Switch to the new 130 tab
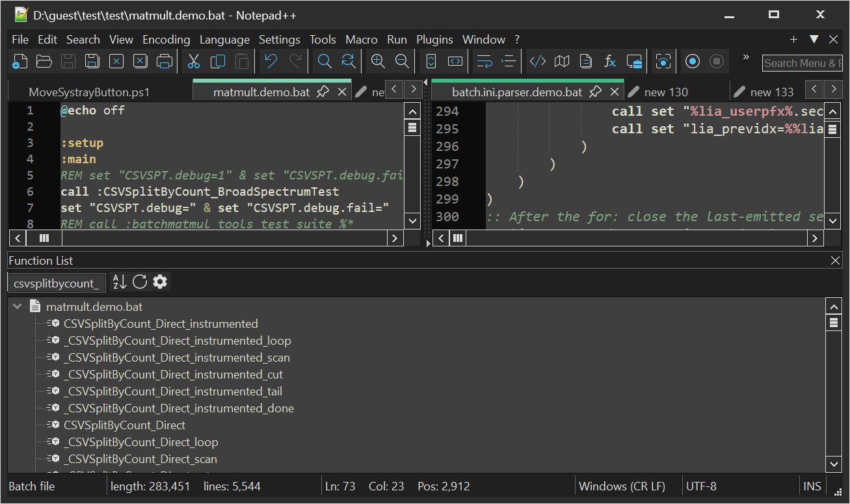The height and width of the screenshot is (504, 850). coord(666,92)
